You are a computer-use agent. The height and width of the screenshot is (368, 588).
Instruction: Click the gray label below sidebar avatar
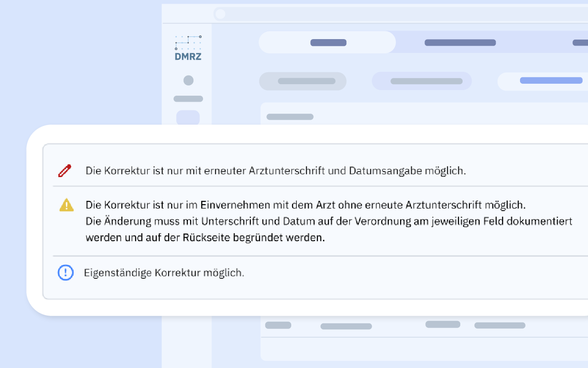tap(188, 99)
